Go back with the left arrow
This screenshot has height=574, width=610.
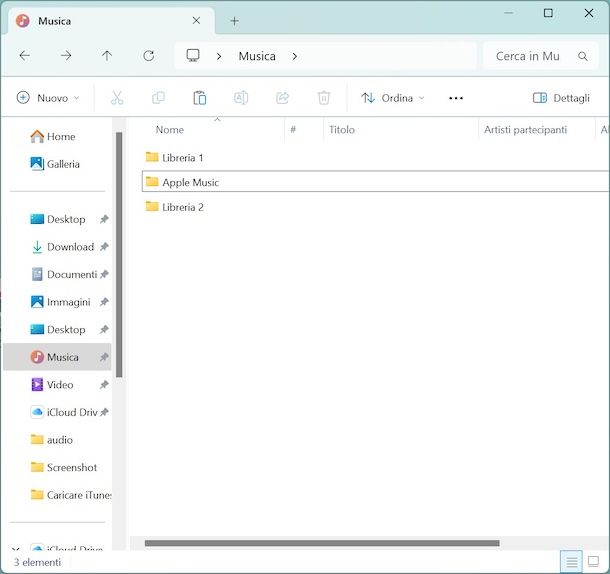coord(25,56)
